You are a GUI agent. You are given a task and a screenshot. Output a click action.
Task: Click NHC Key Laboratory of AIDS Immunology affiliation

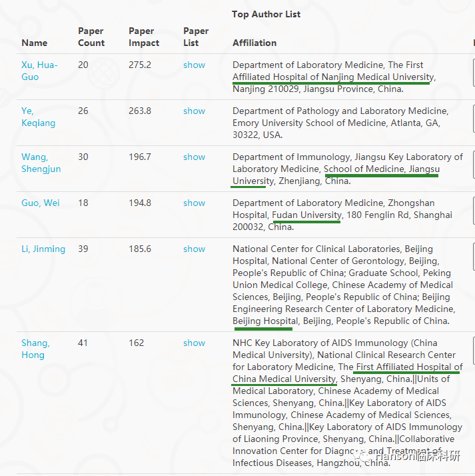point(320,343)
